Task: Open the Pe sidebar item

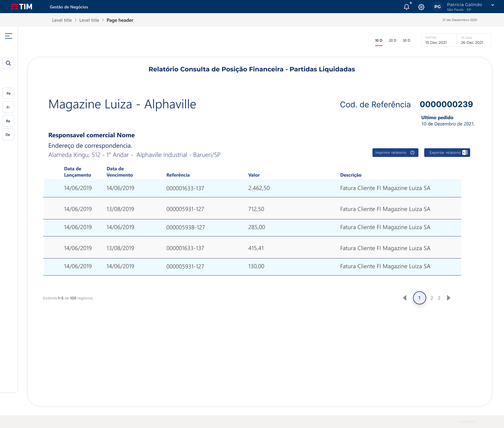Action: point(8,93)
